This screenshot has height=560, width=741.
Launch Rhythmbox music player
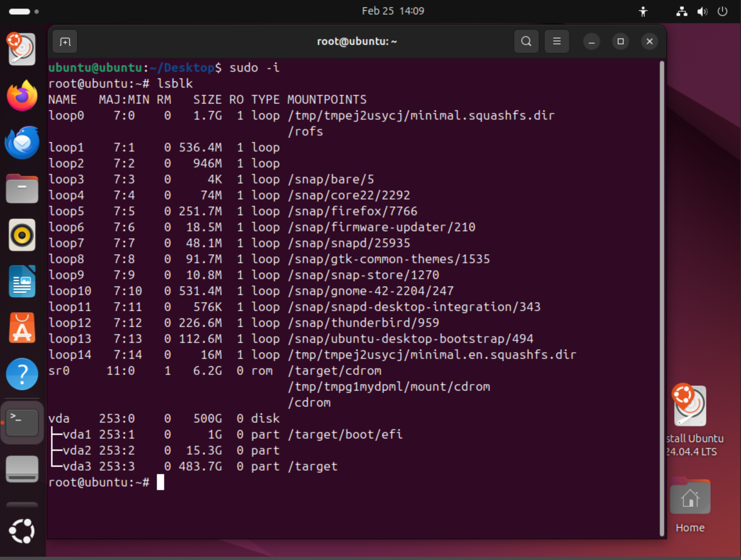22,235
